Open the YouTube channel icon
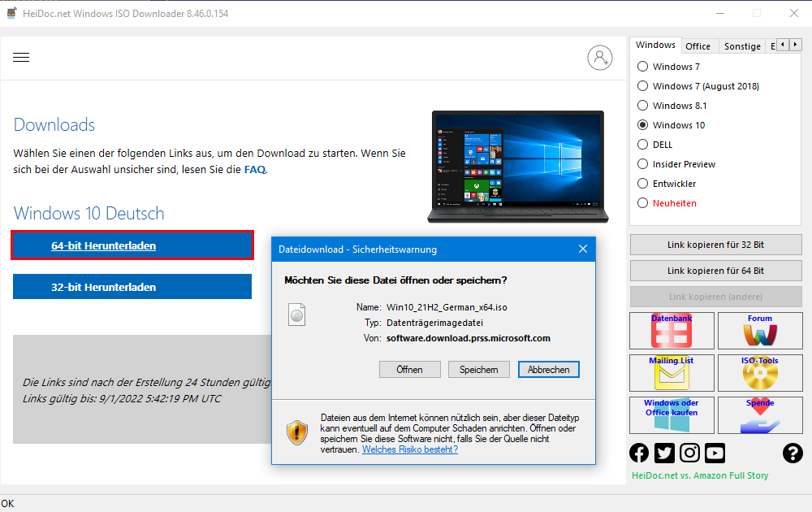Viewport: 812px width, 512px height. (715, 453)
